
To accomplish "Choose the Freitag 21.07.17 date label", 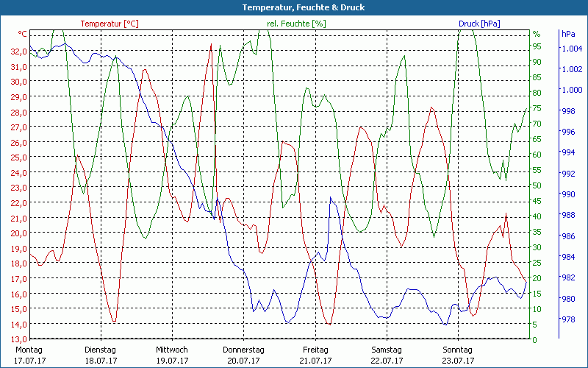I will click(x=315, y=355).
